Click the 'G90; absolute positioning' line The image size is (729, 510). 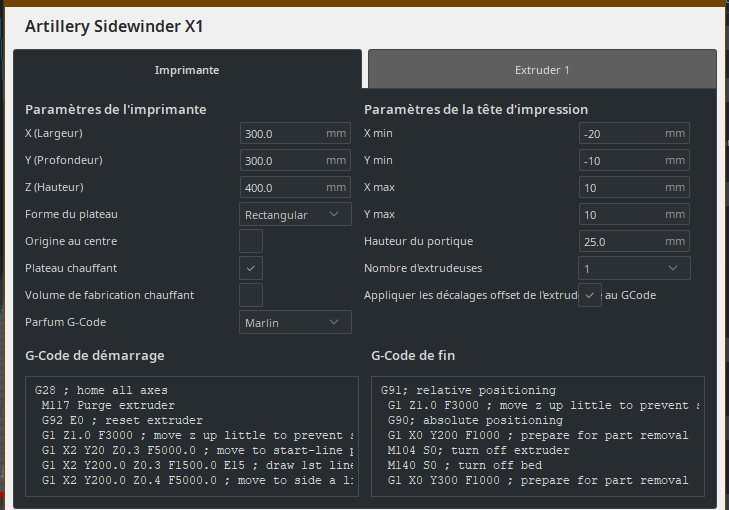475,420
